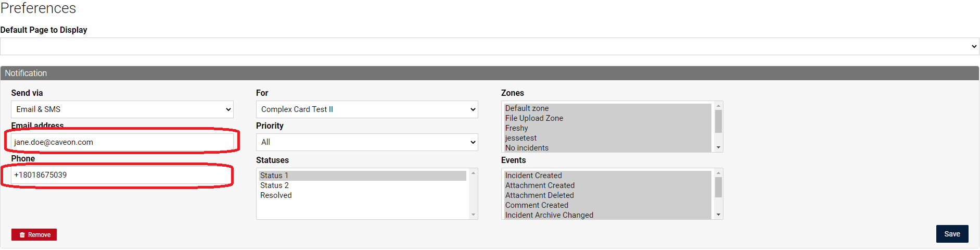Open the Default Page to Display dropdown
This screenshot has width=980, height=250.
point(489,46)
